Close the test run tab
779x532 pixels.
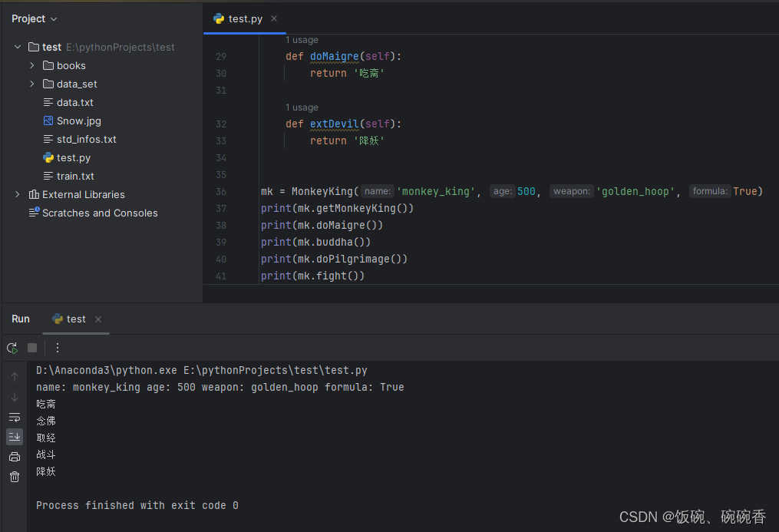point(98,319)
